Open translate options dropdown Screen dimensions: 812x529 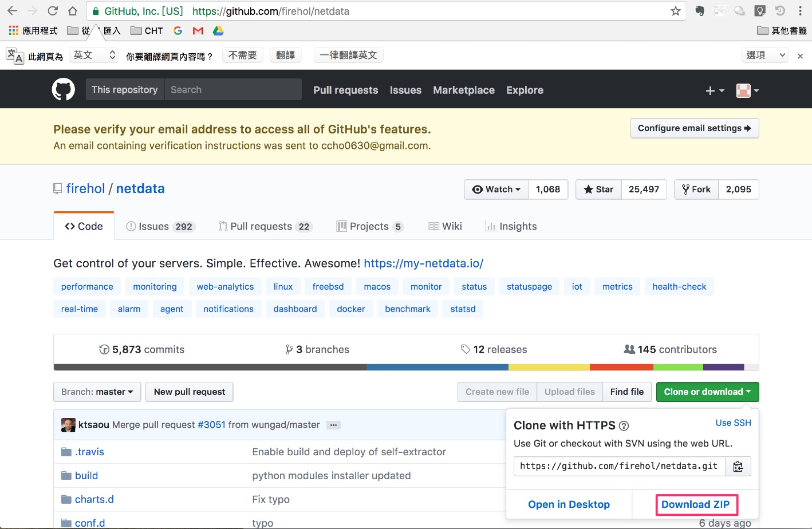(765, 55)
